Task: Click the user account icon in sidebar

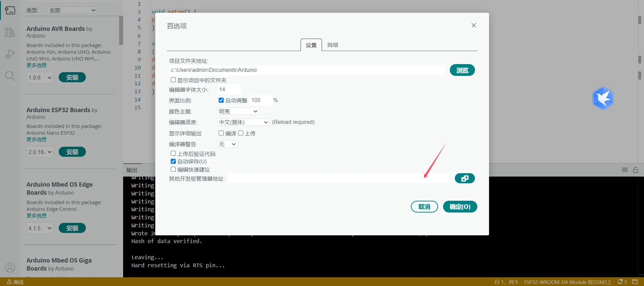Action: point(10,268)
